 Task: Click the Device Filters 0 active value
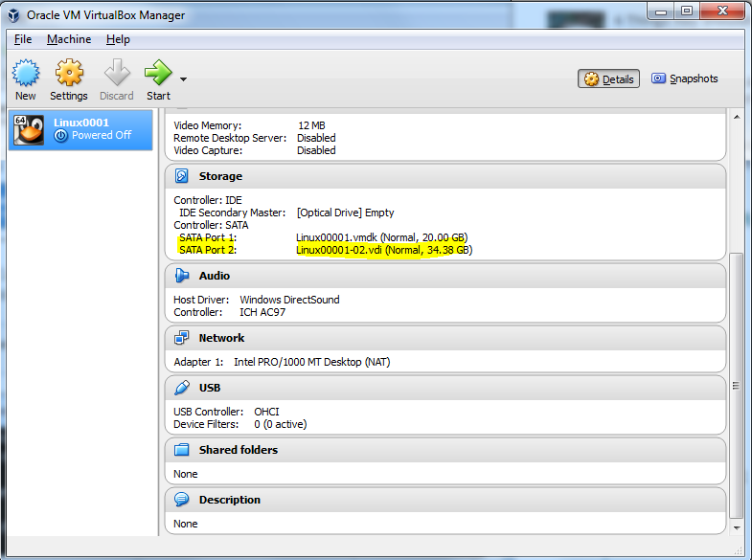[x=281, y=424]
